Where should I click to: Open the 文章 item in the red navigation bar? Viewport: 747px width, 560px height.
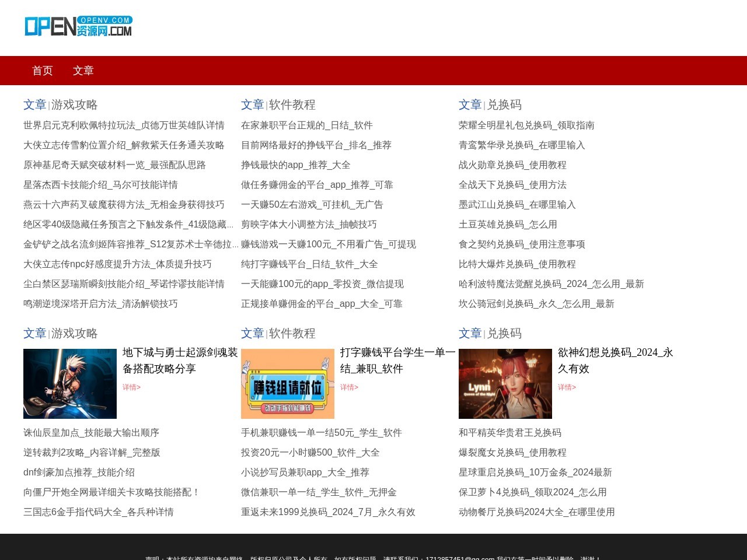[83, 71]
